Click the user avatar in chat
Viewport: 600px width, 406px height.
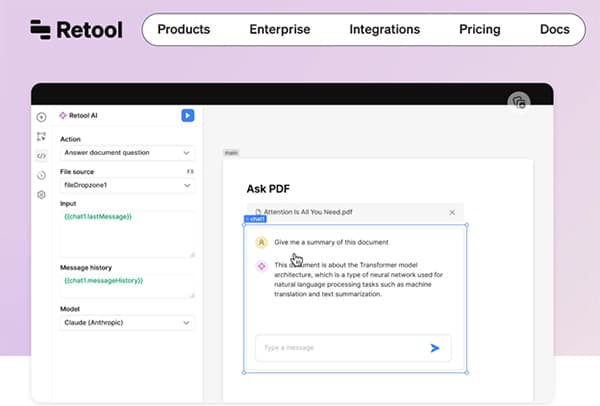(261, 242)
